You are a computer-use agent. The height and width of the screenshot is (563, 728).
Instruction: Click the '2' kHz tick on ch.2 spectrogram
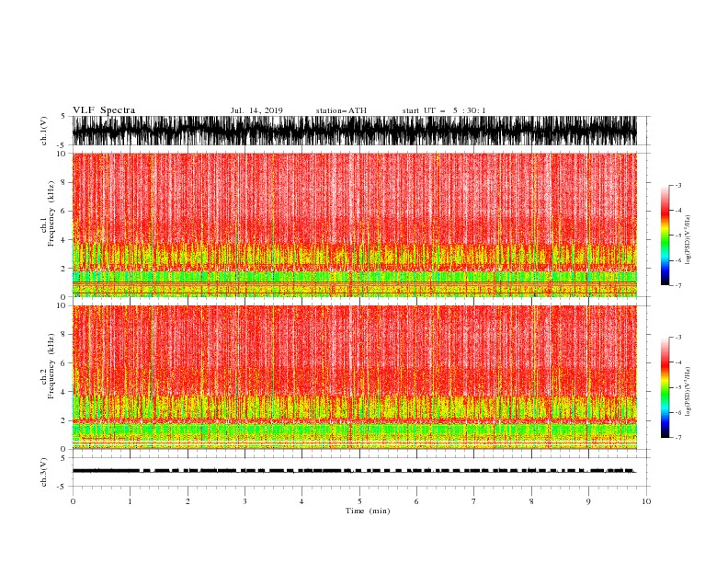coord(63,420)
